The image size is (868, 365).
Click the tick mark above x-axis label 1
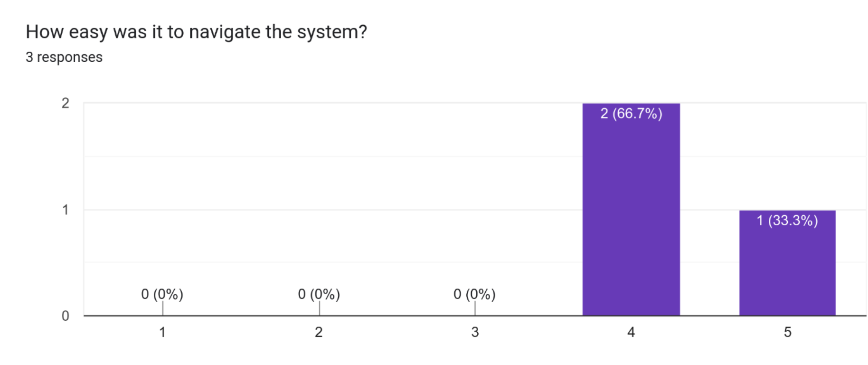pos(163,308)
